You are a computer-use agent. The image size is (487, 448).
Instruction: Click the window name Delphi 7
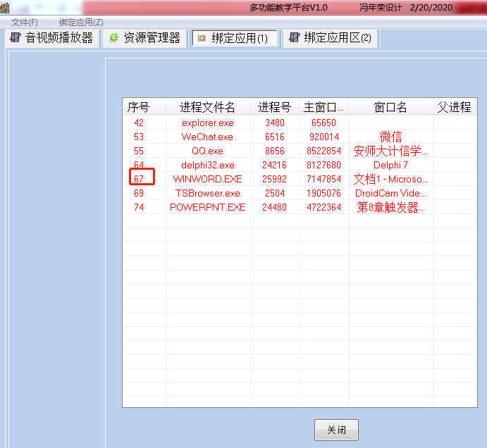point(390,165)
